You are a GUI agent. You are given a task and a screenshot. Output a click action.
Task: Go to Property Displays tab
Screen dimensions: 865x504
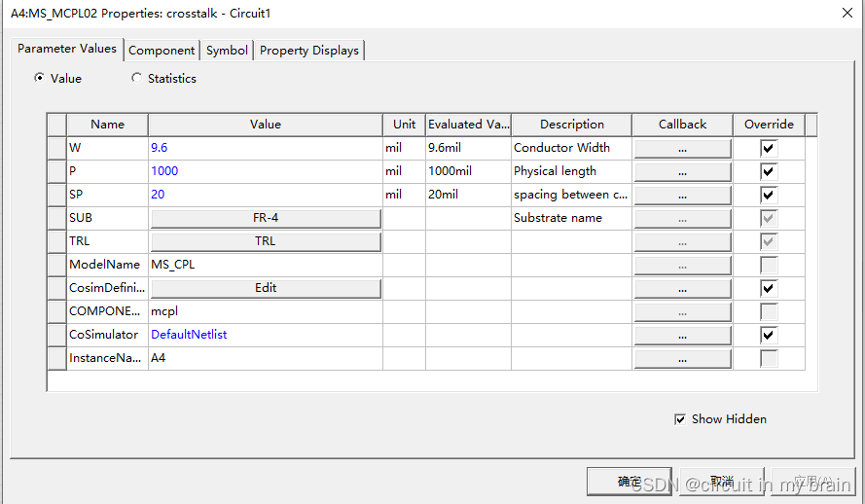click(x=308, y=51)
